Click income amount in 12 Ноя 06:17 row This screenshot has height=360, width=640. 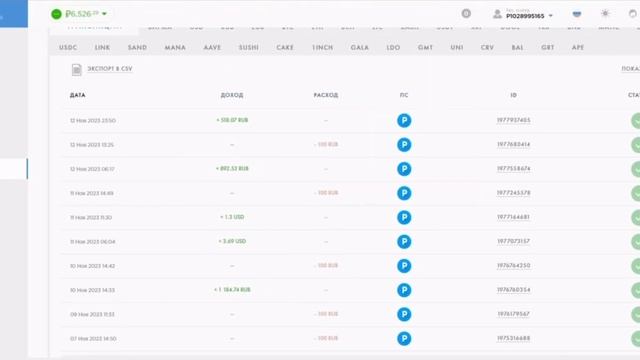point(232,169)
